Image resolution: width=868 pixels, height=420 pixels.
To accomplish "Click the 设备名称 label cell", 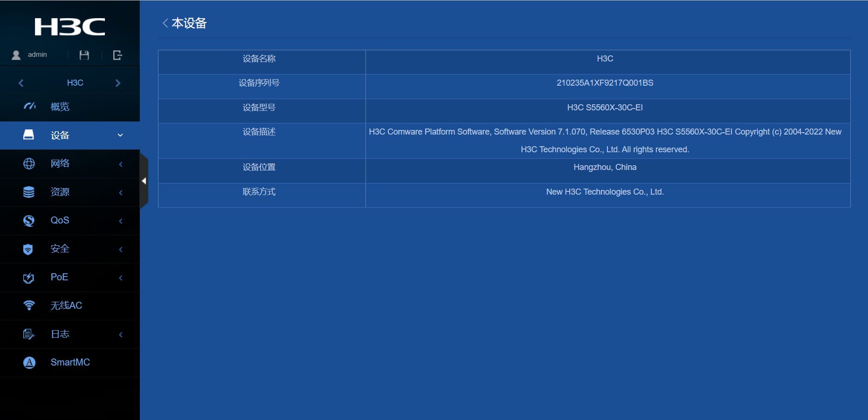I will click(x=262, y=62).
